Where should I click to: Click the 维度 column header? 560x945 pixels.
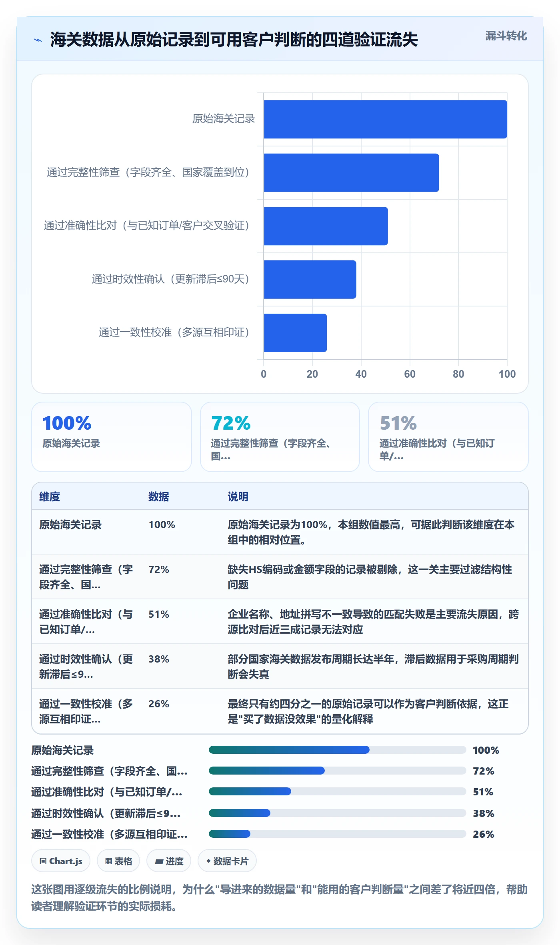pyautogui.click(x=50, y=497)
